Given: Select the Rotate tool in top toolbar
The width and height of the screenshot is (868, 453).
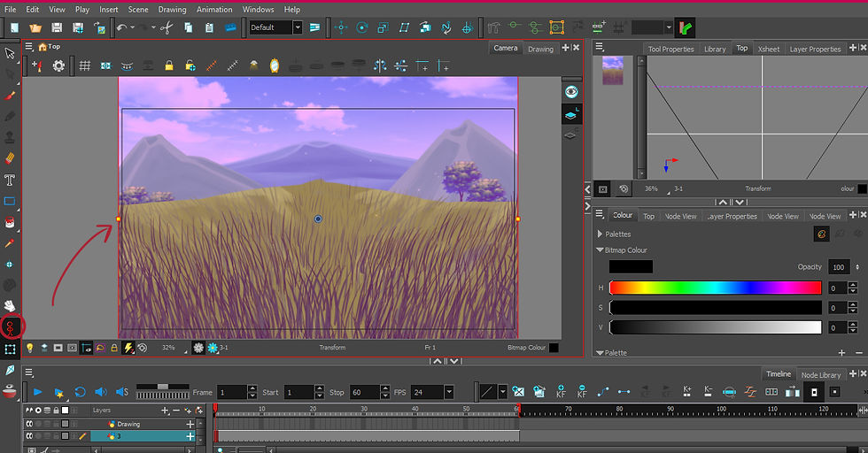Looking at the screenshot, I should pos(362,27).
